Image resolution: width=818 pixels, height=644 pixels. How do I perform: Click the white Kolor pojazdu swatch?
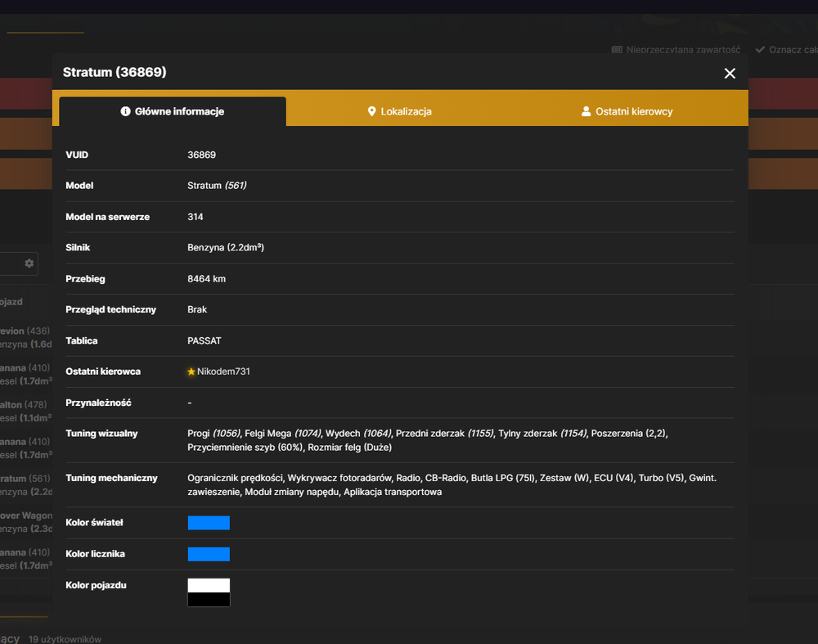(x=209, y=585)
